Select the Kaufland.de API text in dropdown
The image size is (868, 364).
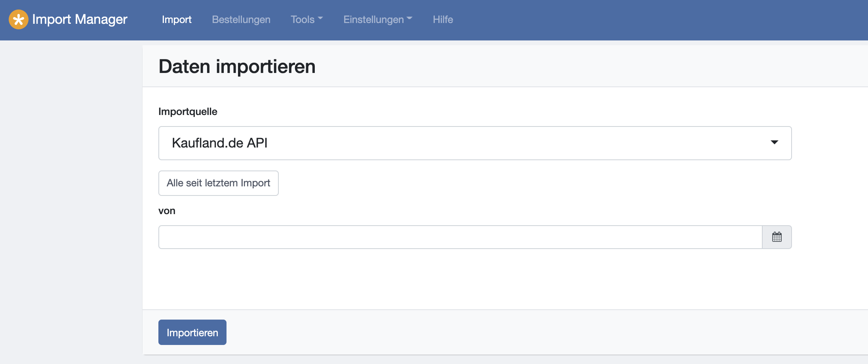click(x=220, y=143)
